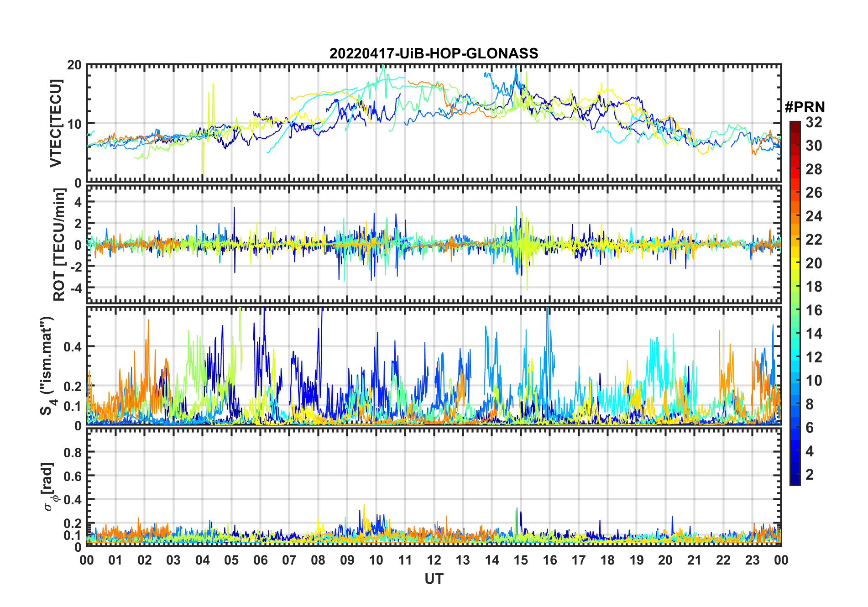Click colorbar tick label 6
This screenshot has height=607, width=868.
coord(810,428)
